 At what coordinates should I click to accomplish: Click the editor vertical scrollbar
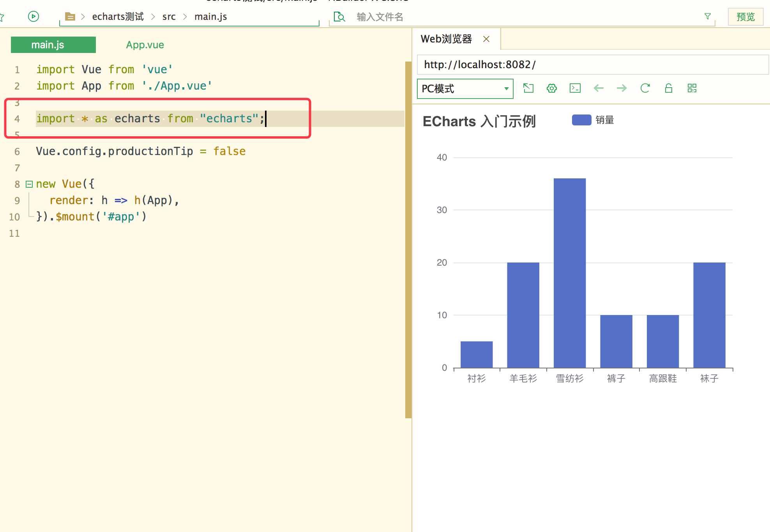(408, 240)
